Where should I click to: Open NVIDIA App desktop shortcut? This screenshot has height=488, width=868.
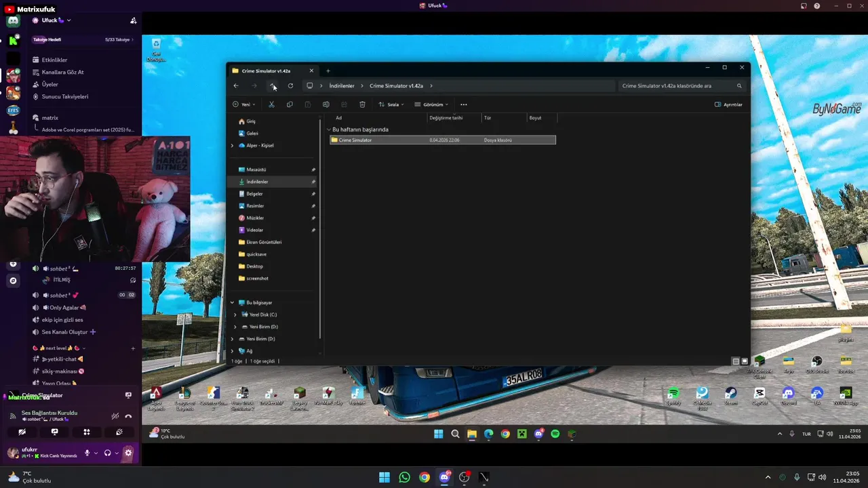tap(846, 396)
